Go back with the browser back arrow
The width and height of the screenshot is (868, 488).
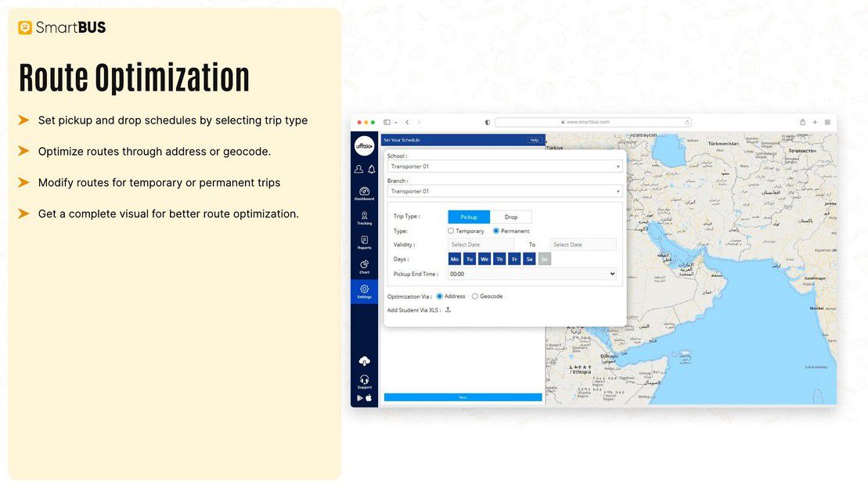pos(408,122)
